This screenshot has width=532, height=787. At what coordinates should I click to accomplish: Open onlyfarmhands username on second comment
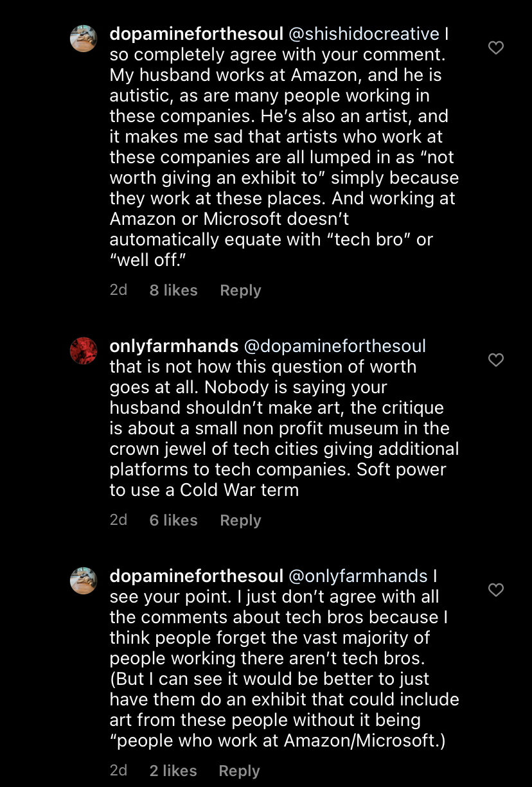[x=174, y=346]
